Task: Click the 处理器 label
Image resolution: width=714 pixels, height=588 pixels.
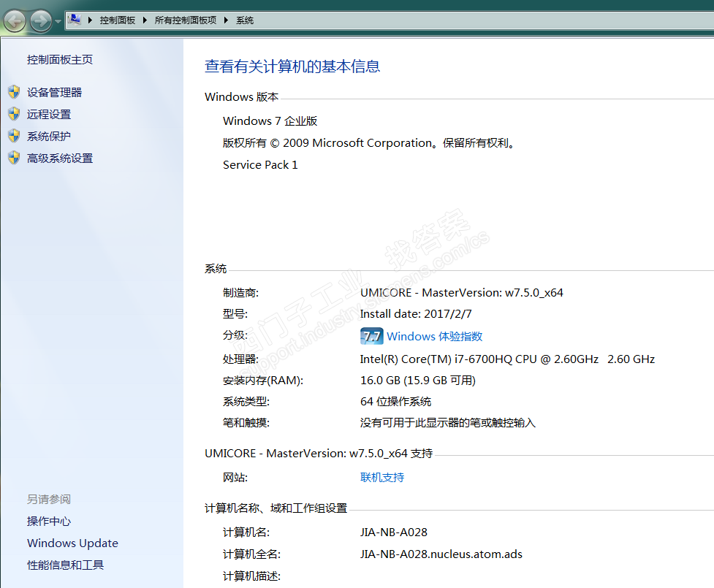Action: pyautogui.click(x=240, y=359)
